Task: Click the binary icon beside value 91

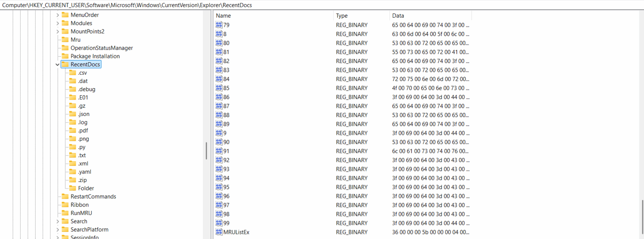Action: (219, 151)
